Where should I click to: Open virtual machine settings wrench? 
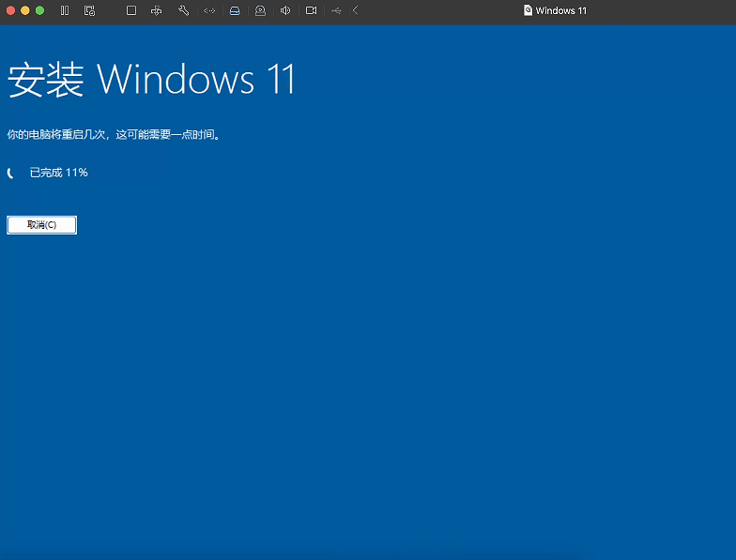184,10
